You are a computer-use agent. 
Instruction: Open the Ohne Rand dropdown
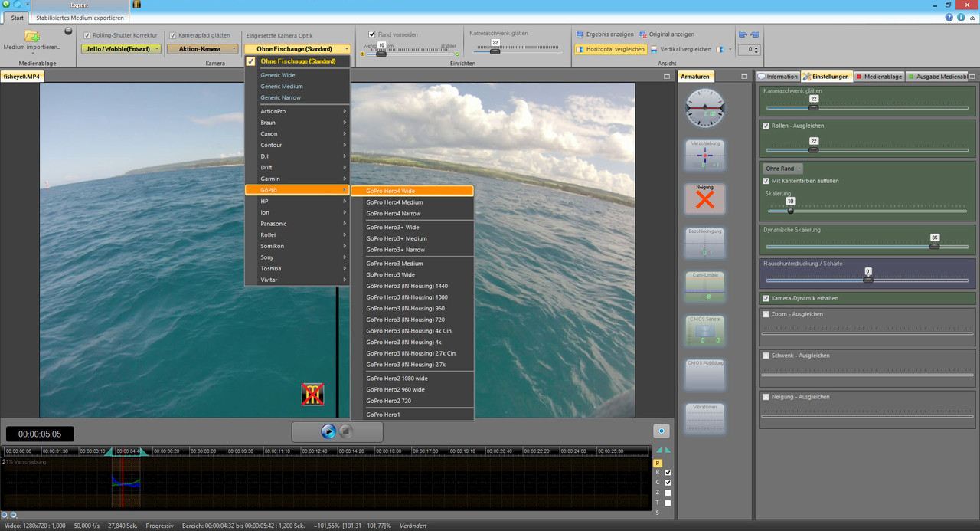(779, 168)
